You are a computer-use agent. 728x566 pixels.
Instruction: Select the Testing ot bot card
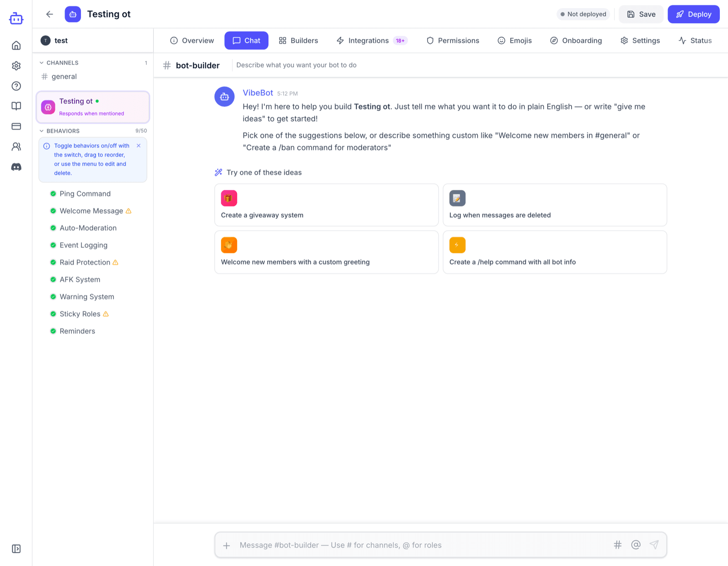coord(93,107)
